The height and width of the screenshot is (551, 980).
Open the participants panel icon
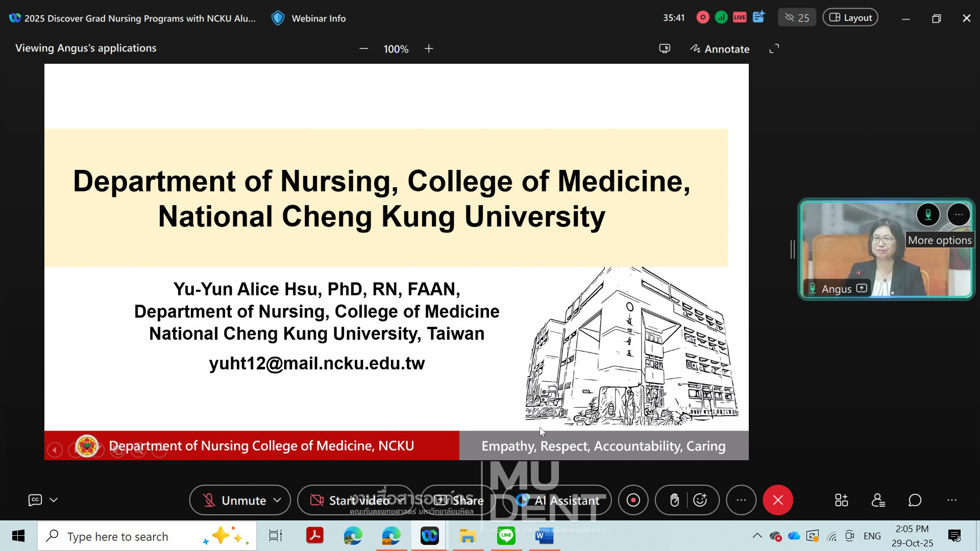coord(878,500)
